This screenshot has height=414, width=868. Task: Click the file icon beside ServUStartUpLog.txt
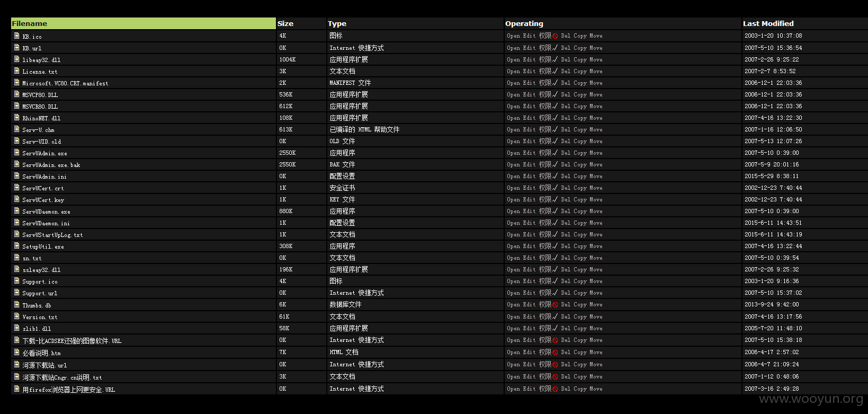click(x=17, y=234)
